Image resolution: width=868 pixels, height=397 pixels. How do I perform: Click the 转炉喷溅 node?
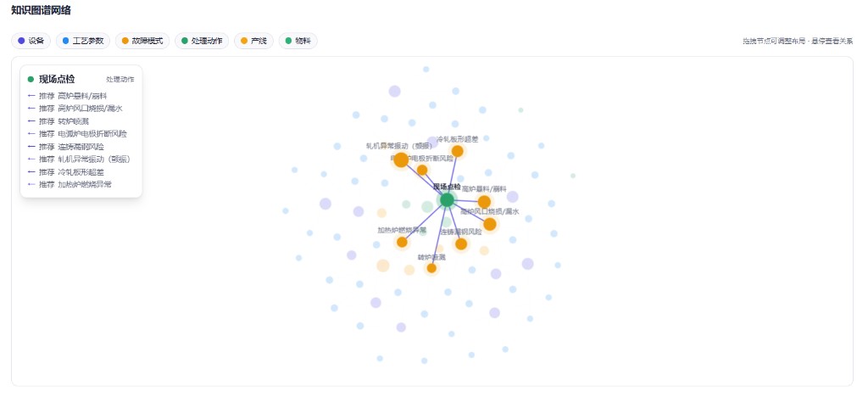click(431, 268)
